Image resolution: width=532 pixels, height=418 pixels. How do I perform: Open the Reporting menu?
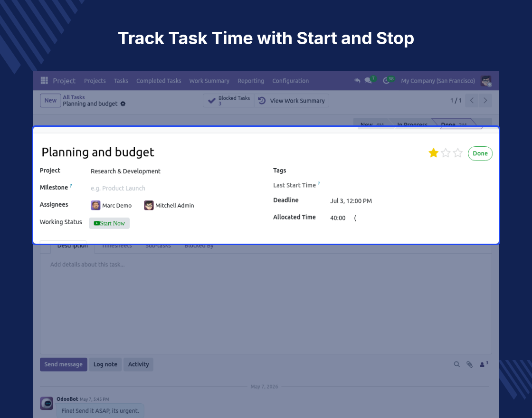[251, 81]
